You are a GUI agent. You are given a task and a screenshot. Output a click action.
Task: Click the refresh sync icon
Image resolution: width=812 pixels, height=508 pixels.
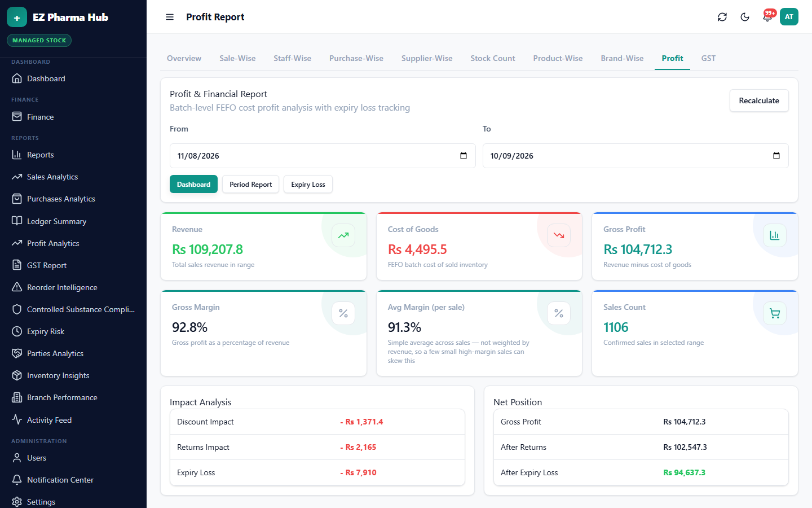click(722, 17)
